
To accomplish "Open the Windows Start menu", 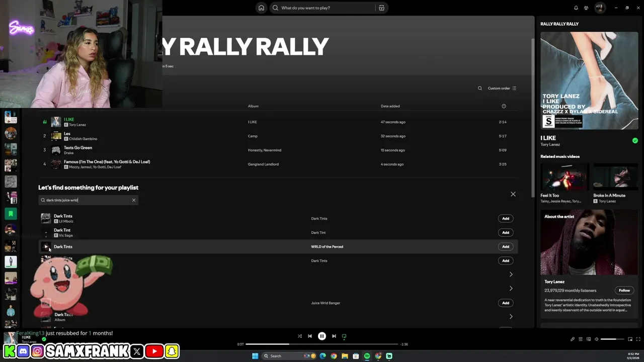I will tap(255, 356).
